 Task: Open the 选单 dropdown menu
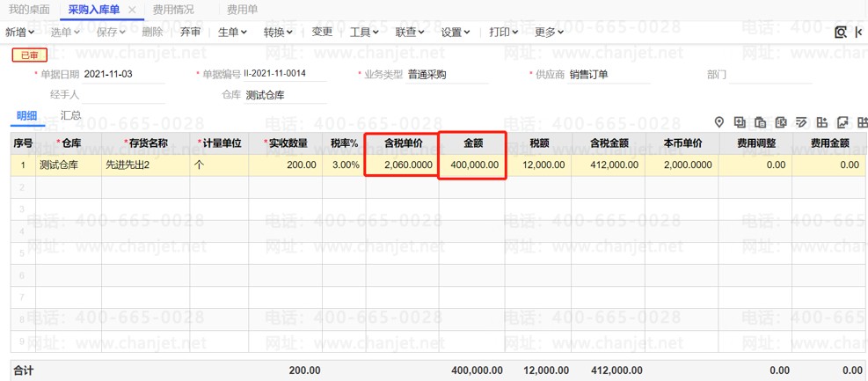coord(65,33)
